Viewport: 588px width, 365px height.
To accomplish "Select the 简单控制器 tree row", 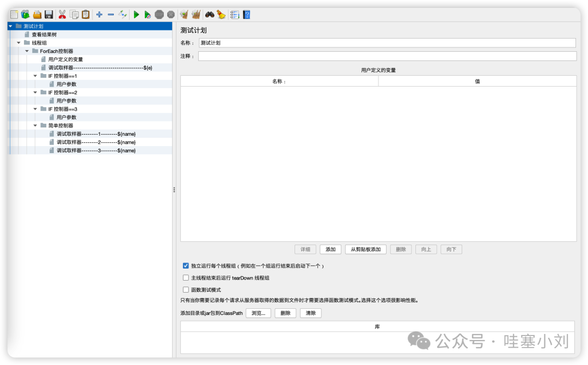I will (x=90, y=125).
